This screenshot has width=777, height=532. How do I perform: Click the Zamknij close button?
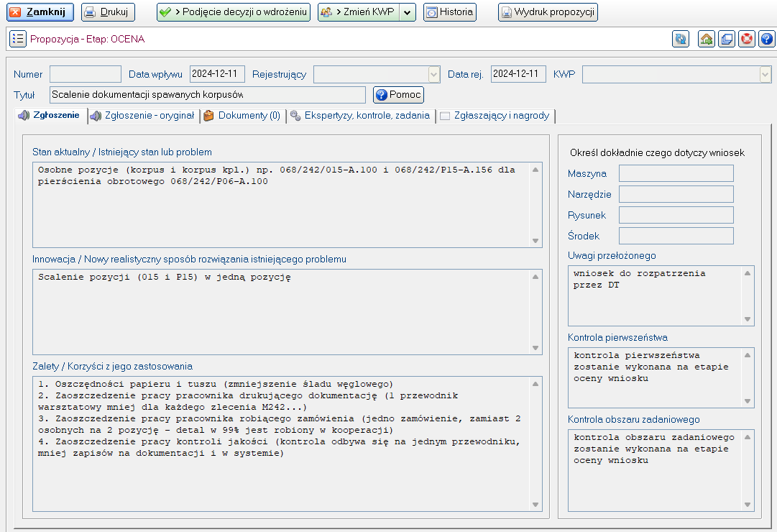coord(40,12)
